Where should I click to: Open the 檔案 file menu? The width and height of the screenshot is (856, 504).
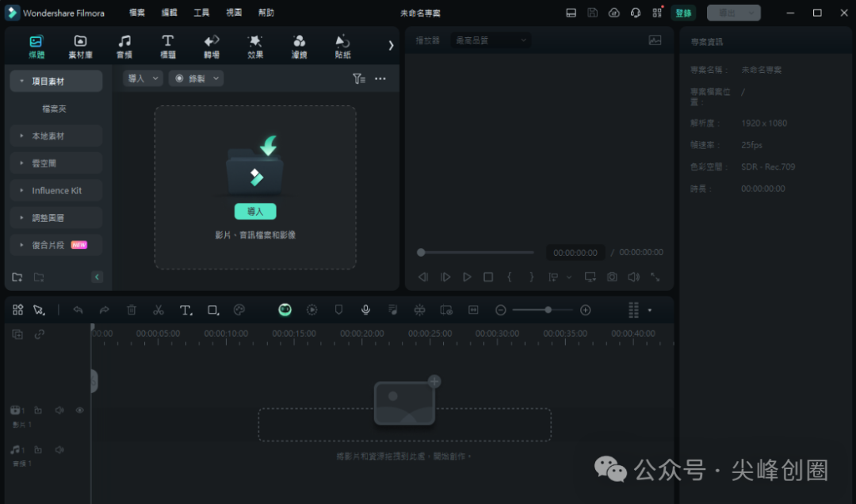(x=137, y=13)
